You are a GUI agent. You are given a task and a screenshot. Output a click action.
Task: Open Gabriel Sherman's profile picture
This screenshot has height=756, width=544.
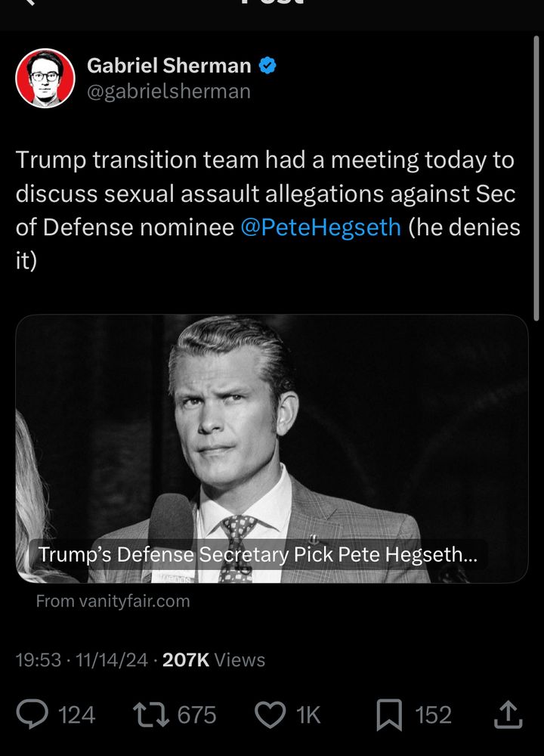point(45,78)
